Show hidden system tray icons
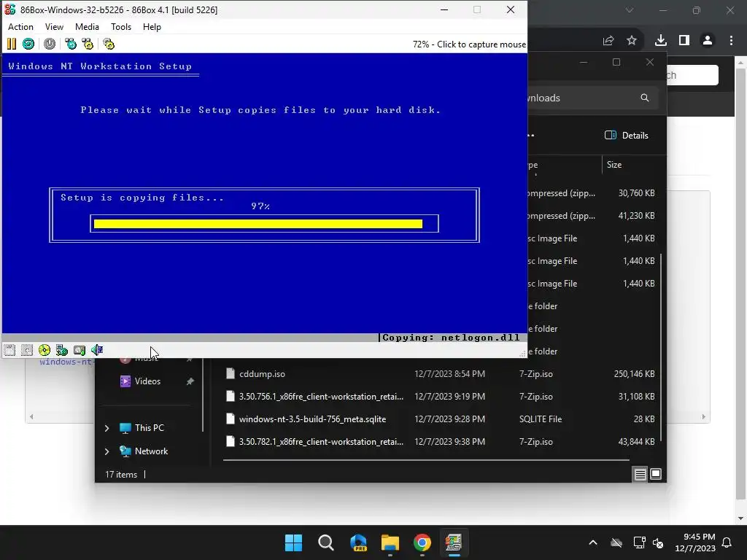Screen dimensions: 747x560 click(x=593, y=542)
